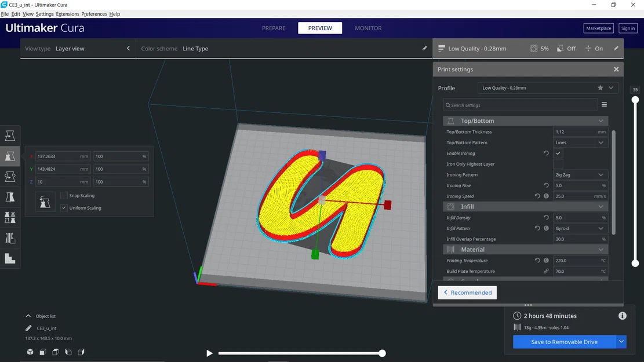
Task: Open the Preferences menu
Action: (x=94, y=14)
